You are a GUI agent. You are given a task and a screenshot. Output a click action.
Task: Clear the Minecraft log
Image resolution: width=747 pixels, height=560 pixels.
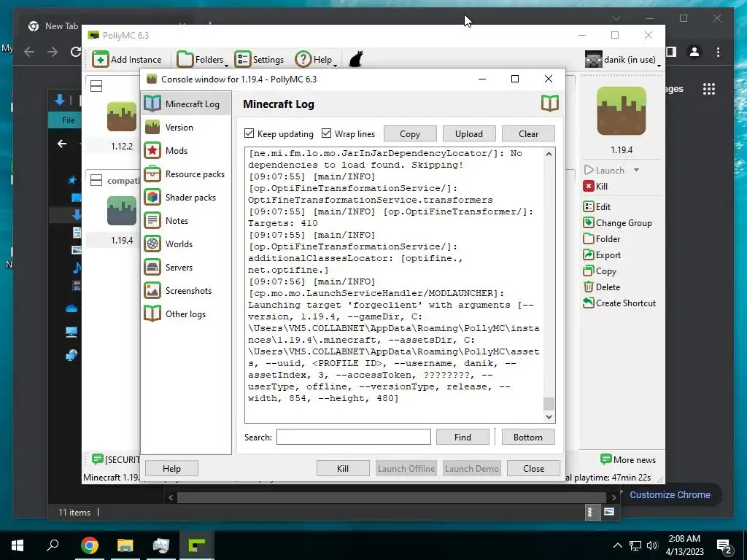(528, 134)
